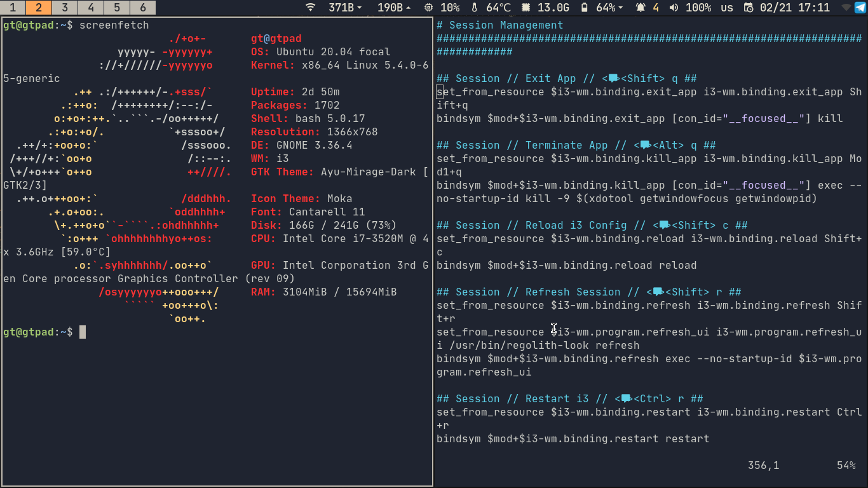Click the keyboard glyph in Restart i3 comment
The image size is (868, 488).
[x=627, y=399]
